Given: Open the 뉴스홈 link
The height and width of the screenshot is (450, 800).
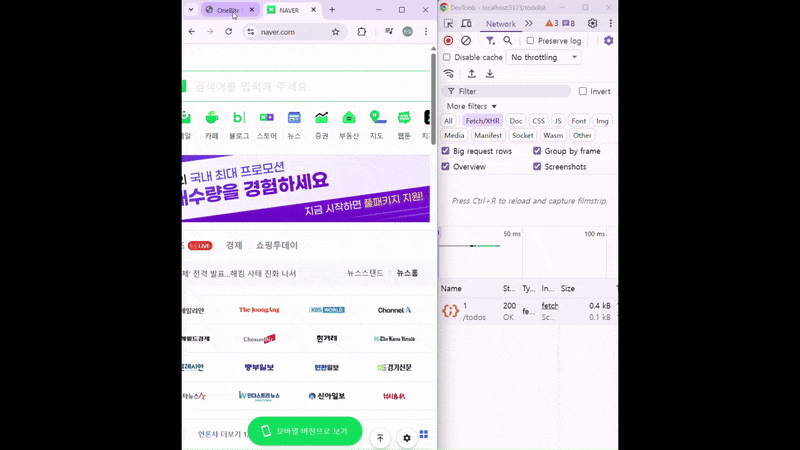Looking at the screenshot, I should pos(407,273).
